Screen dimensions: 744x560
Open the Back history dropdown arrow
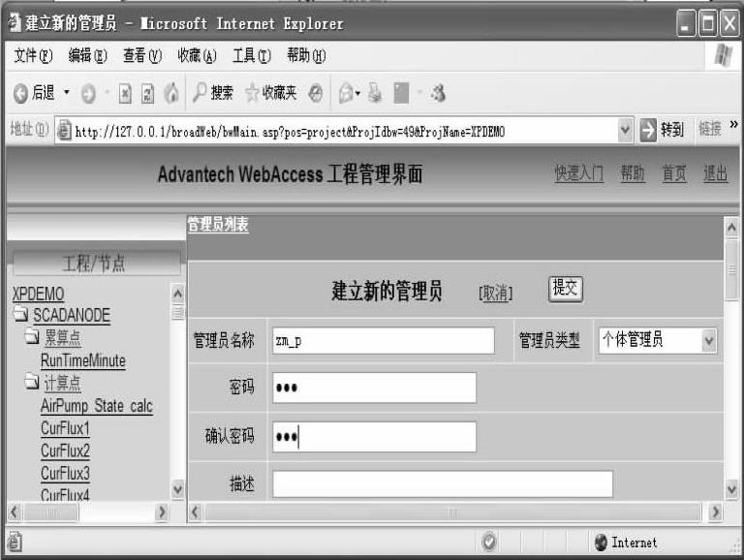pyautogui.click(x=67, y=92)
